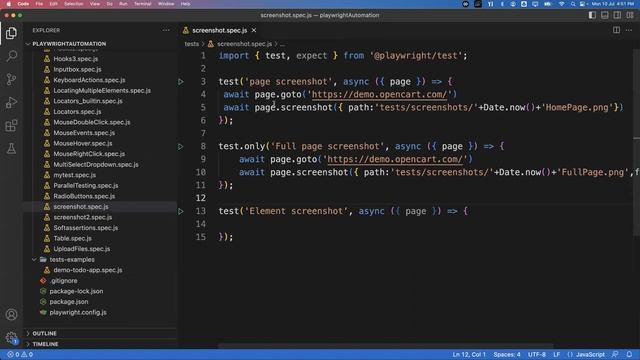640x360 pixels.
Task: Open the File menu
Action: click(39, 4)
